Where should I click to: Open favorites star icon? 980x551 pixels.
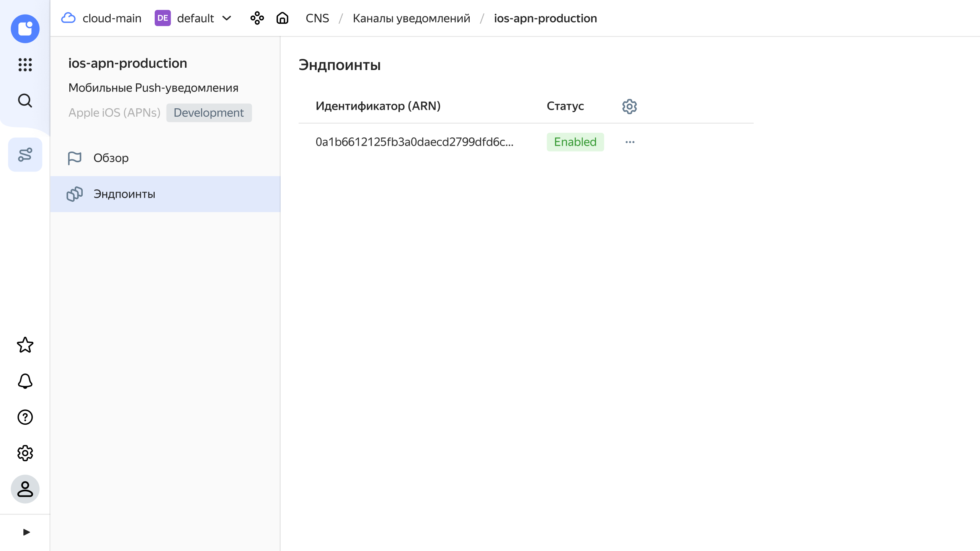pos(25,345)
